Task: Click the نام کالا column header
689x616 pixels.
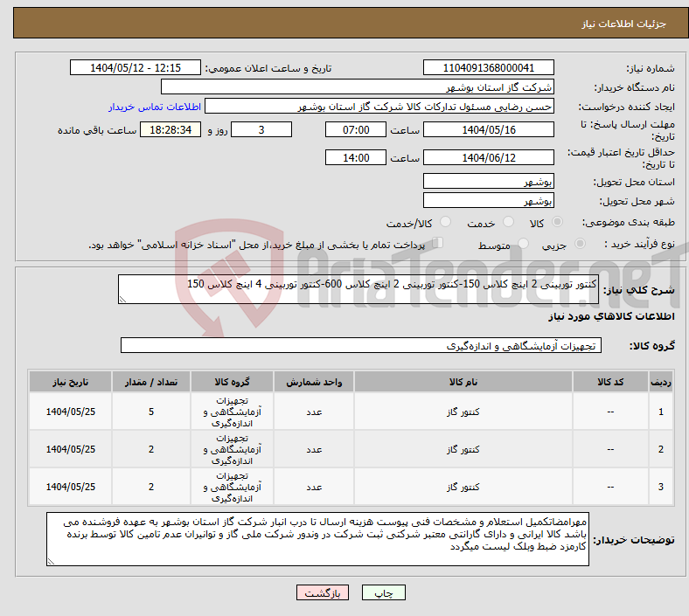Action: pos(463,382)
